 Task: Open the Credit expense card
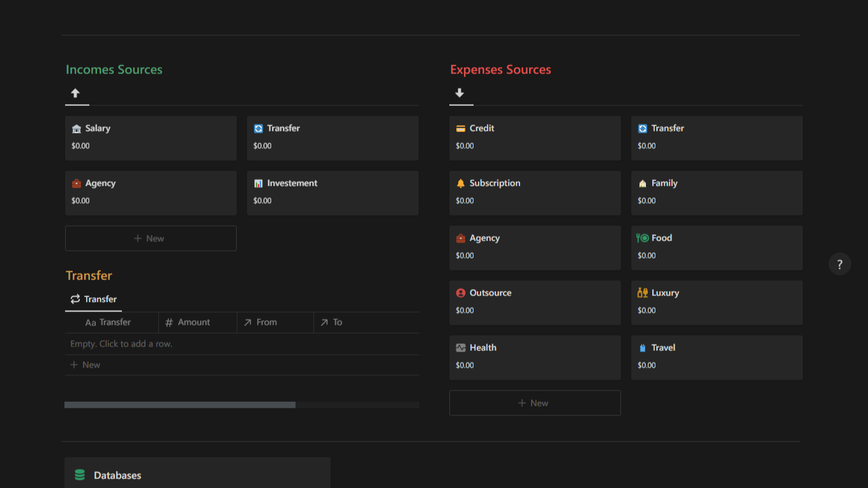tap(535, 138)
